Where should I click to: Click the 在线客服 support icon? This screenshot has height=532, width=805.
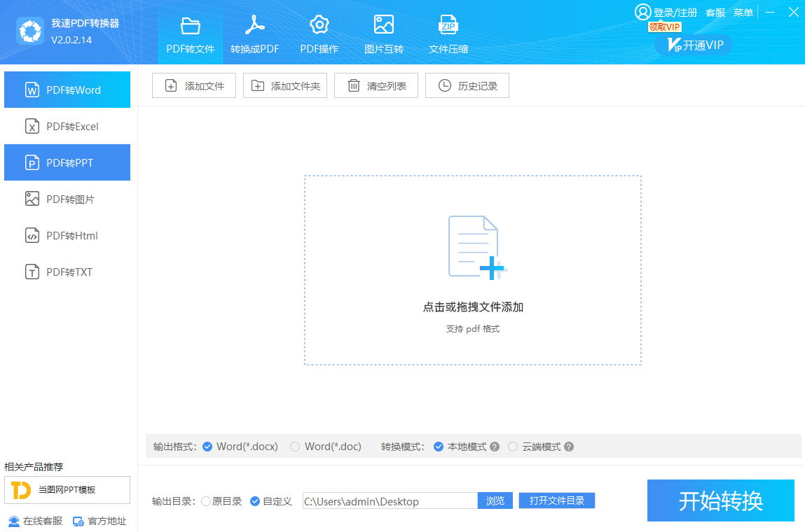coord(14,521)
